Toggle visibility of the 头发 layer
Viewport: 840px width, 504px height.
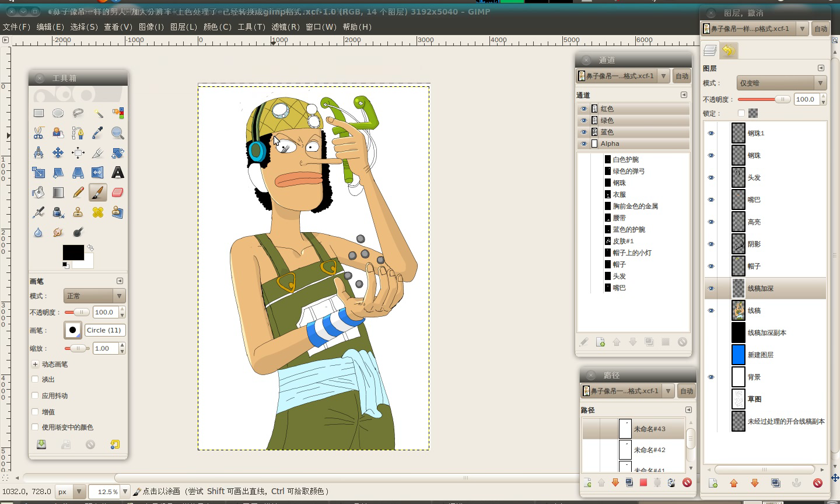(x=711, y=178)
